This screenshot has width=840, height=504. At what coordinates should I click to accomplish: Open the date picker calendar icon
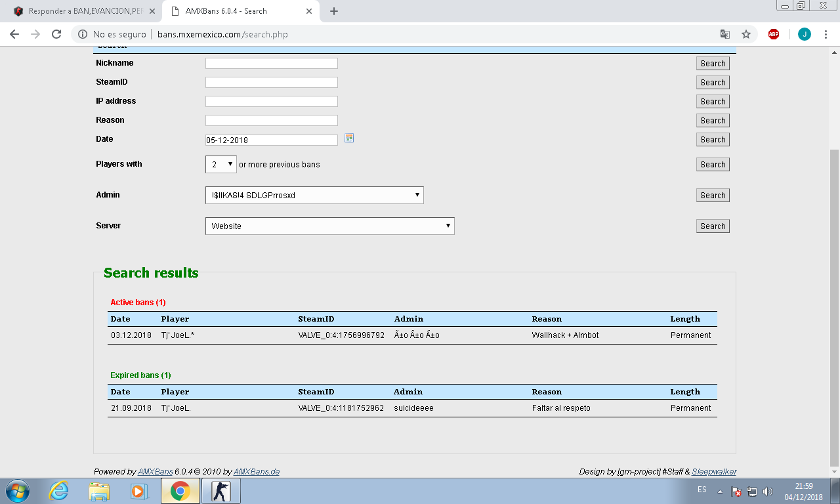tap(349, 138)
